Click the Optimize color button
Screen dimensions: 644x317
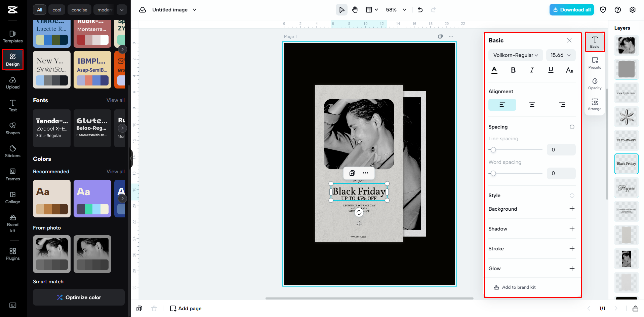78,297
